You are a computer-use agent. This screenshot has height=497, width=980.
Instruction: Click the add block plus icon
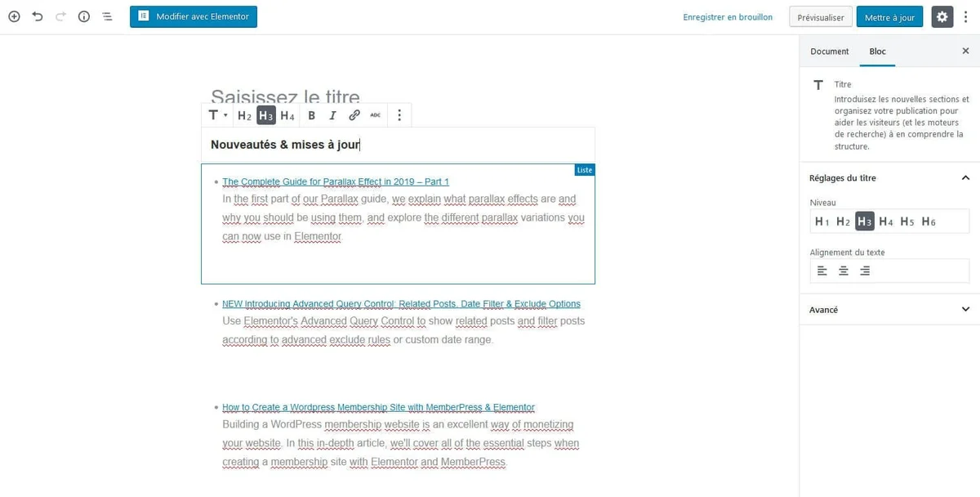click(14, 16)
